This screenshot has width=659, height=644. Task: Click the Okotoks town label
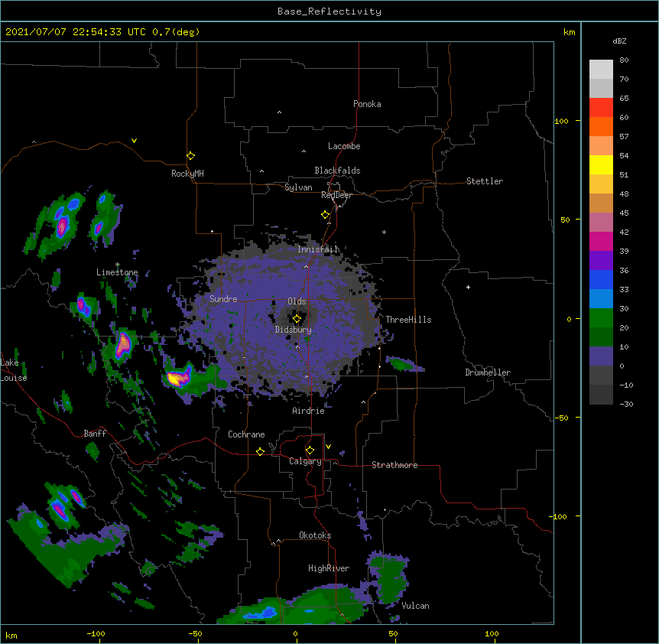coord(315,535)
